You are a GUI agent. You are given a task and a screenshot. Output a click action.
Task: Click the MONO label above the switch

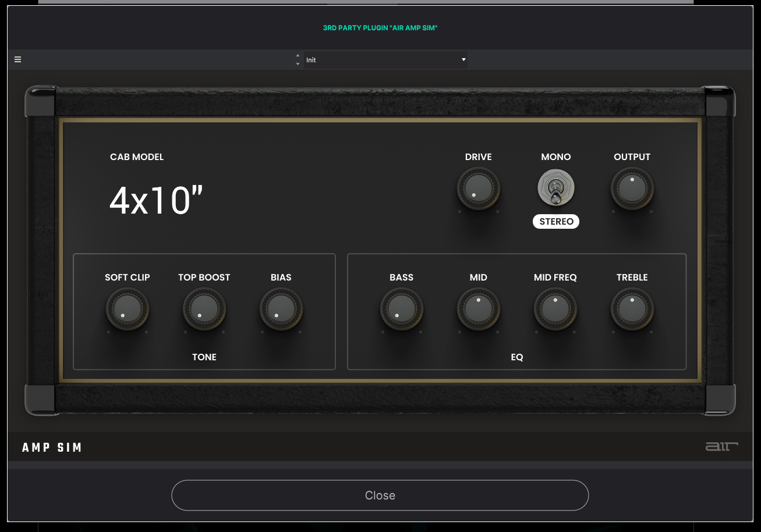(556, 157)
